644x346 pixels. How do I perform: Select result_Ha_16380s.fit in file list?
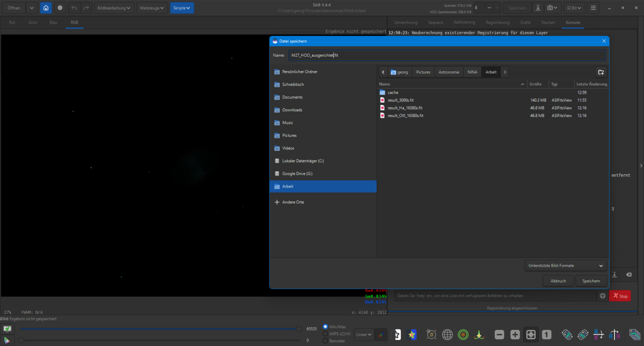point(493,108)
